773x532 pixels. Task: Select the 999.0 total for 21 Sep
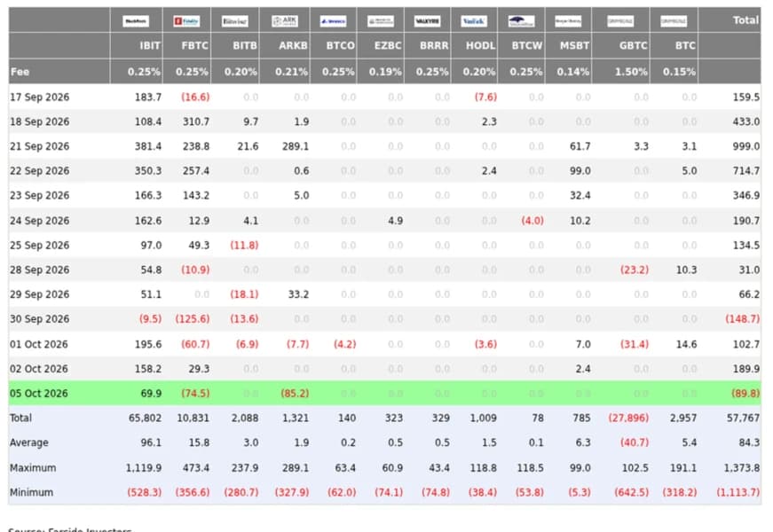click(745, 146)
